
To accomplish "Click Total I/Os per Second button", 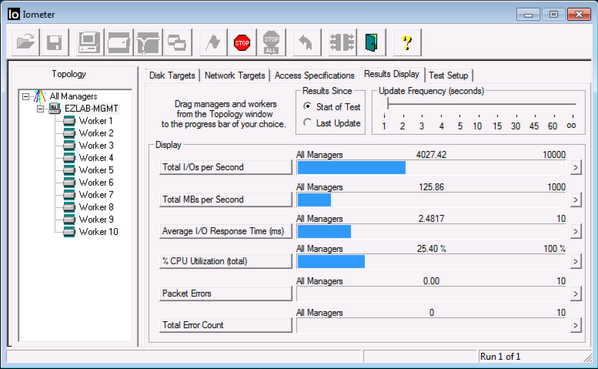I will pyautogui.click(x=225, y=167).
